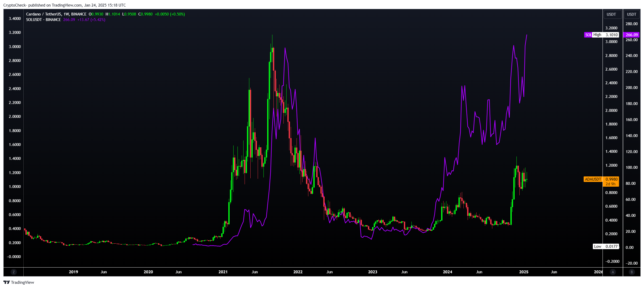Viewport: 644px width, 288px height.
Task: Toggle the A auto-scale button
Action: (x=613, y=272)
